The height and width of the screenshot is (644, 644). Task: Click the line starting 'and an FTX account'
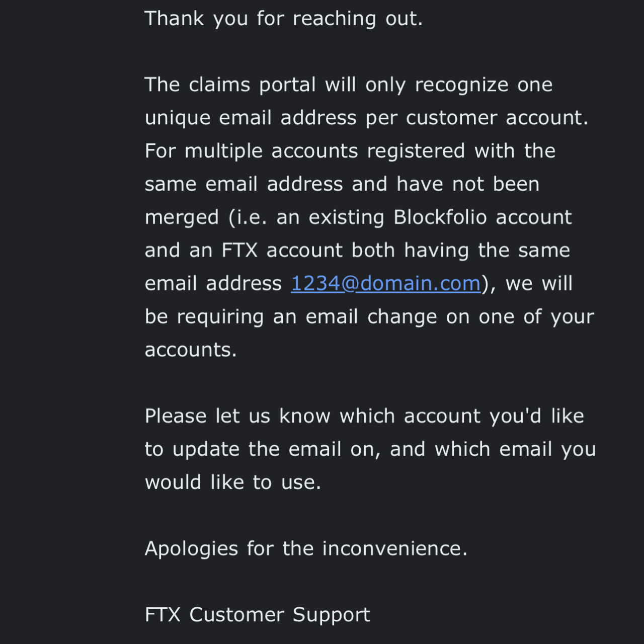tap(358, 251)
